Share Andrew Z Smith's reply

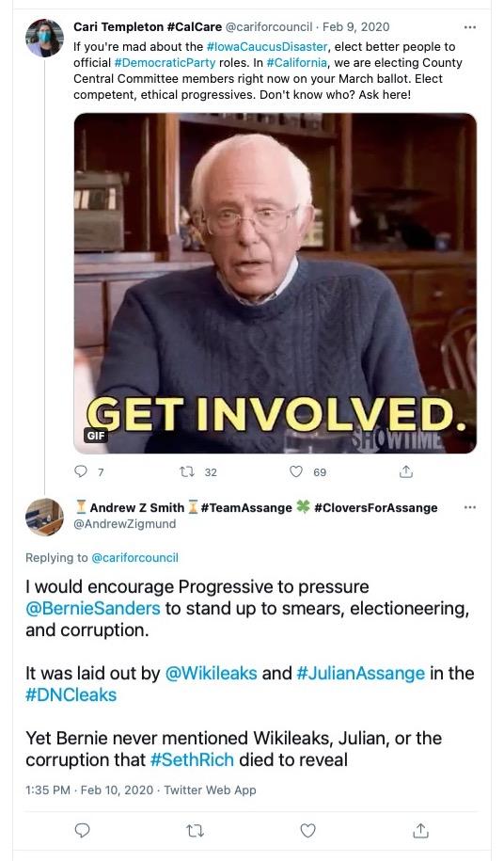420,830
